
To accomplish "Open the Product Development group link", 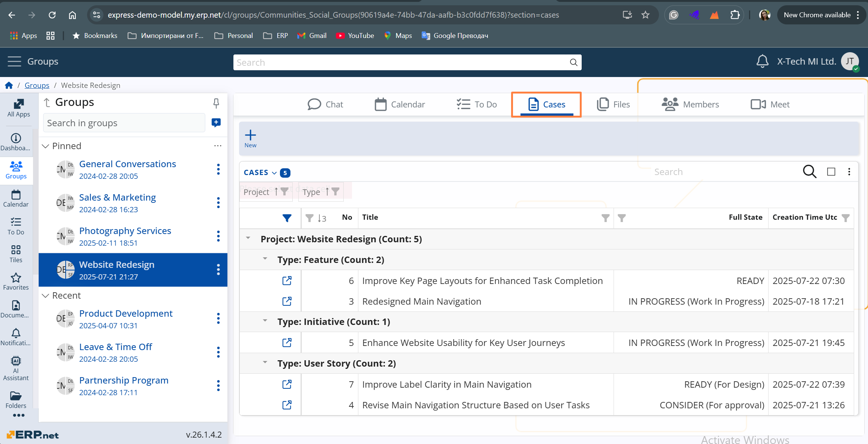I will click(126, 313).
